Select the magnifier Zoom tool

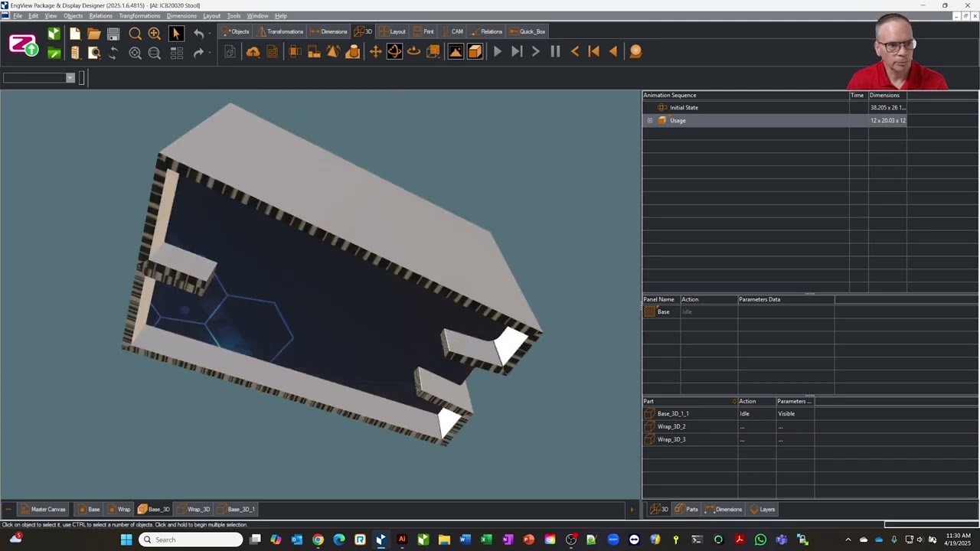pyautogui.click(x=135, y=34)
